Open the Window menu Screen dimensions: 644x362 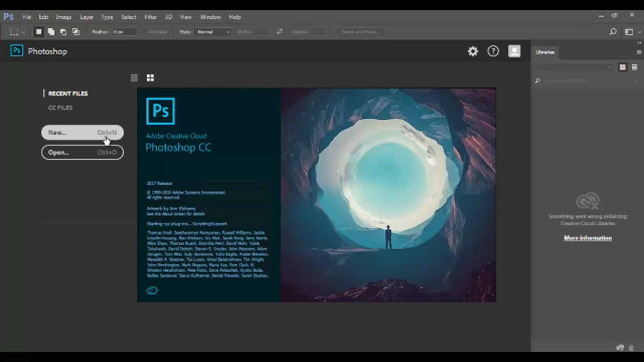[211, 17]
